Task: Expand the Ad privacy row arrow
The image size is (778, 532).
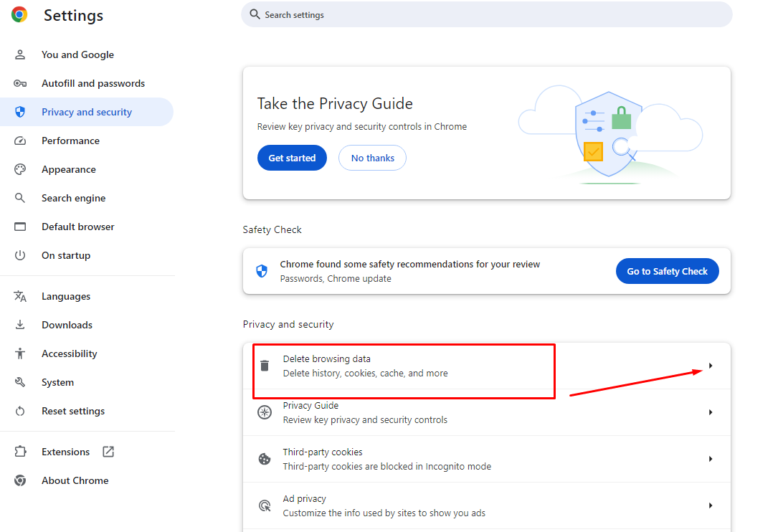Action: (711, 505)
